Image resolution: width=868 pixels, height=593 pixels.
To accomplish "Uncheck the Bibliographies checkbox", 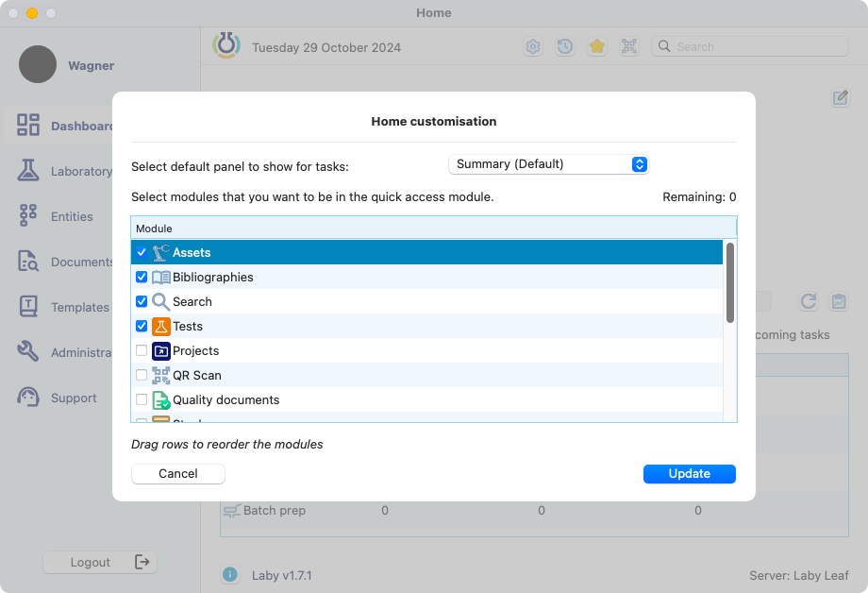I will coord(142,277).
